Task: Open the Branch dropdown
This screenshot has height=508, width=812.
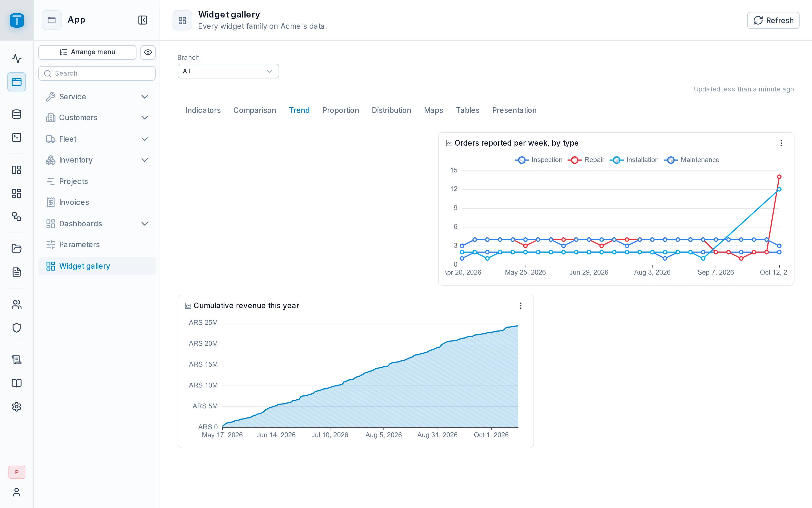Action: click(228, 71)
